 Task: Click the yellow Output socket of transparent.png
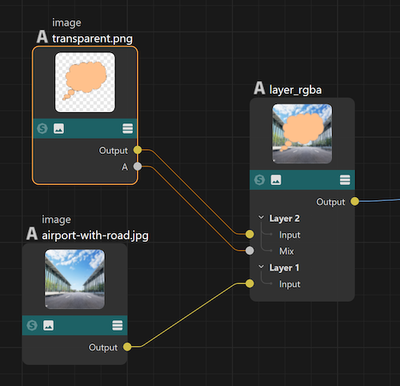[137, 150]
